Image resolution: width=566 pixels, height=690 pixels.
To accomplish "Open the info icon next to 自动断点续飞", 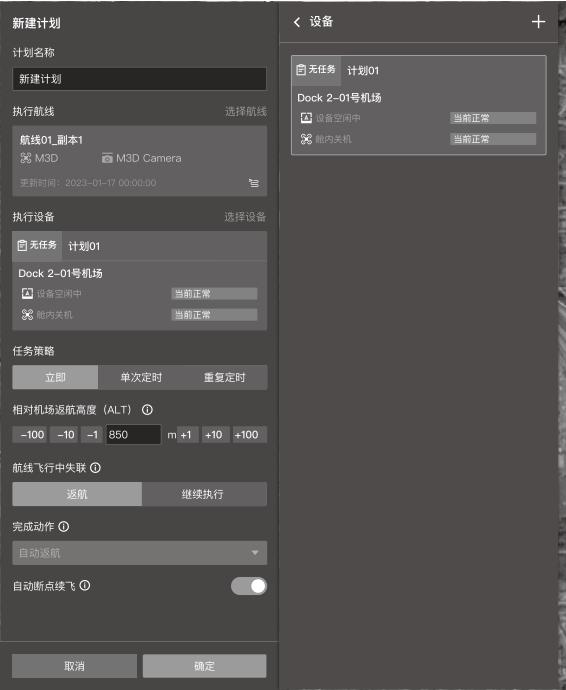I will pyautogui.click(x=85, y=586).
